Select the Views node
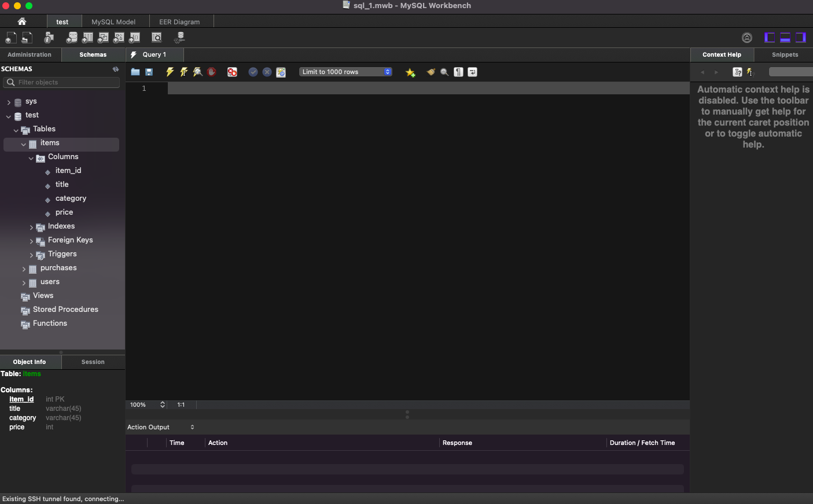Viewport: 813px width, 504px height. [x=43, y=296]
